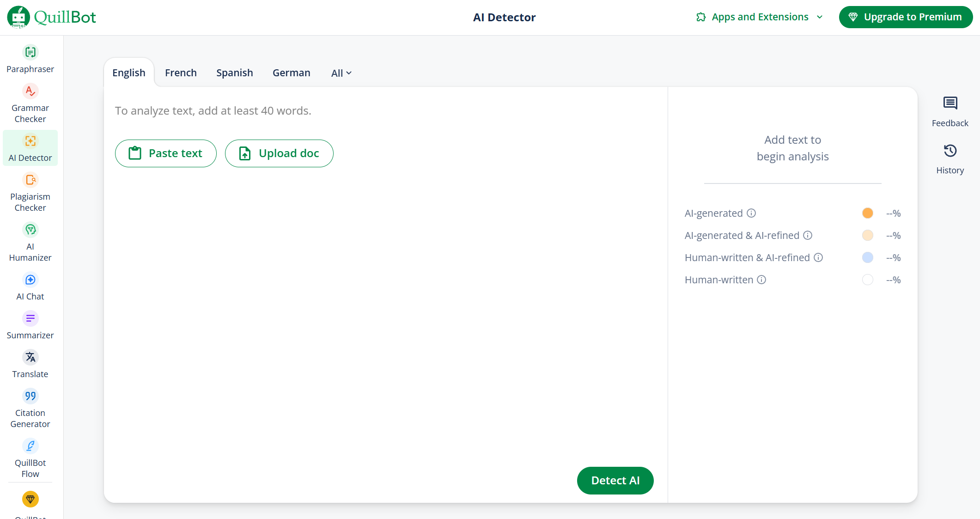Open QuillBot Flow from the sidebar
The height and width of the screenshot is (519, 980).
coord(30,458)
